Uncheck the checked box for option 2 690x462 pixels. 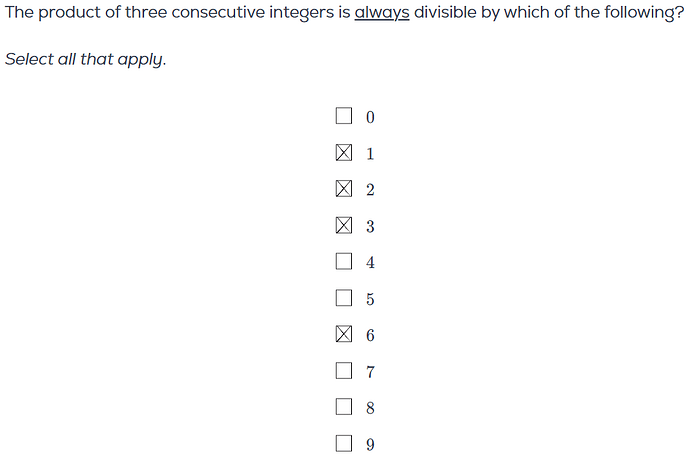pos(344,189)
